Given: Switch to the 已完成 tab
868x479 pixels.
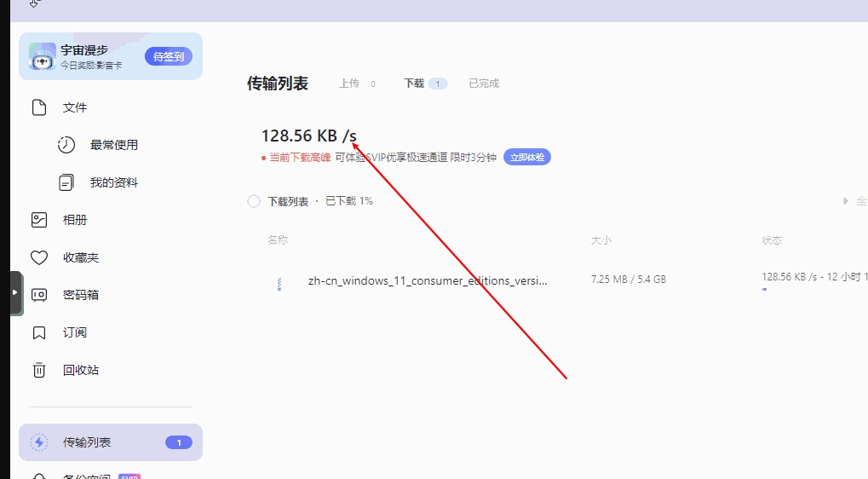Looking at the screenshot, I should pos(484,84).
